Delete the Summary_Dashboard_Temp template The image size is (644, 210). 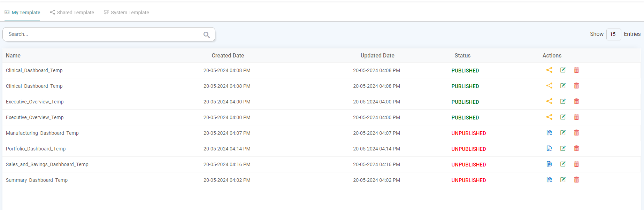[576, 180]
